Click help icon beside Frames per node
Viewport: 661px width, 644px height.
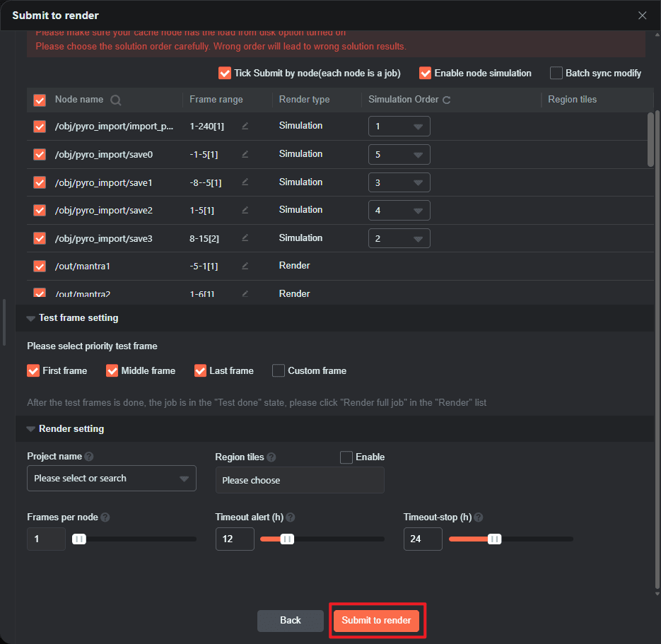pyautogui.click(x=105, y=517)
